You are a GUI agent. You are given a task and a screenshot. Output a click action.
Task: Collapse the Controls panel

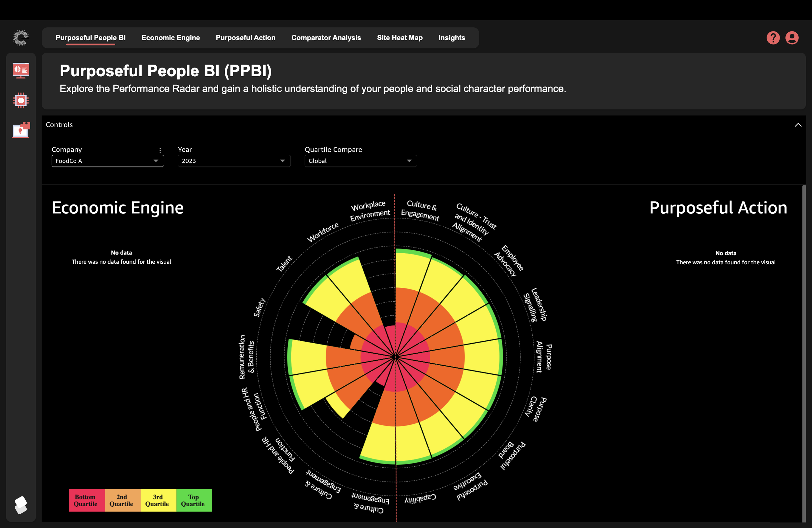pos(798,125)
